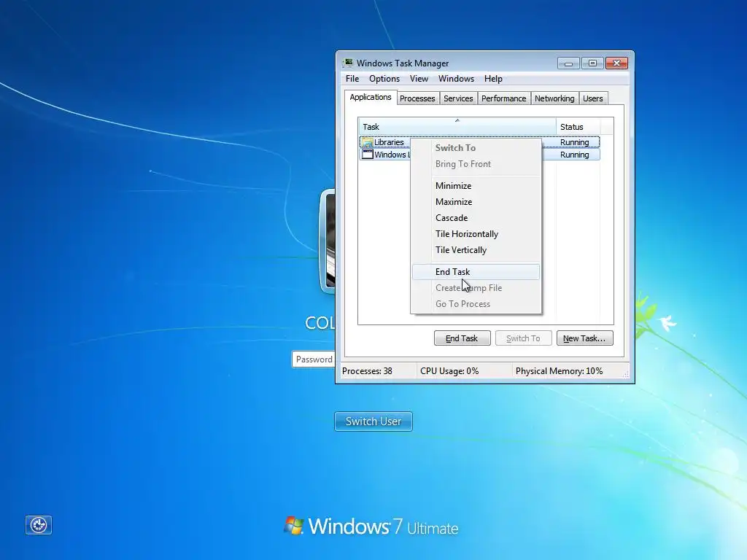Screen dimensions: 747x560
Task: Click the Physical Memory: 10% status entry
Action: [x=559, y=371]
